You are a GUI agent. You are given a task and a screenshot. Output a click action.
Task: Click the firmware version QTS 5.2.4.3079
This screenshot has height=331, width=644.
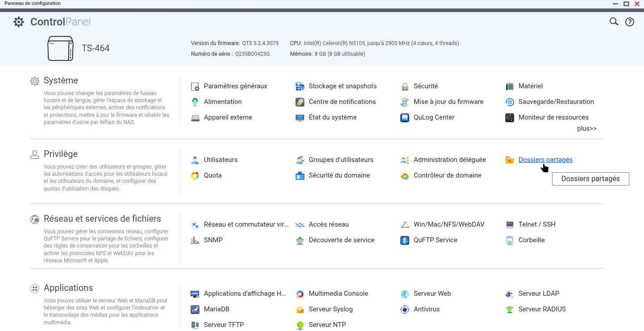pos(260,43)
